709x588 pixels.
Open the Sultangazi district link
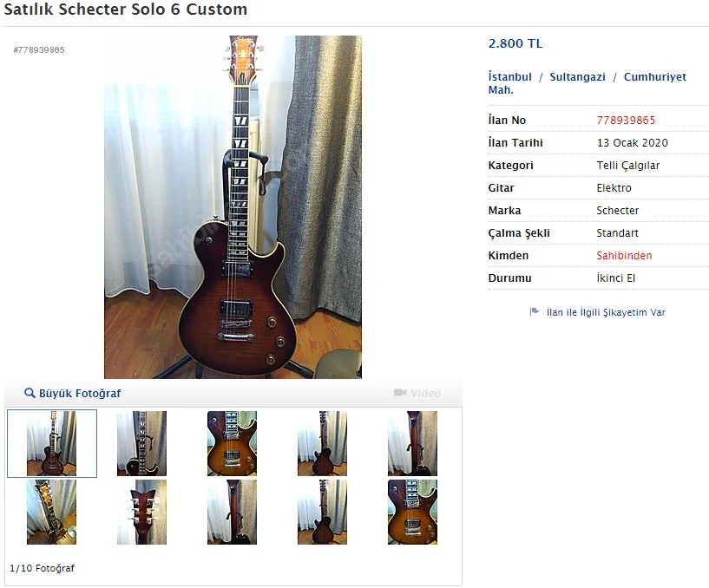577,77
